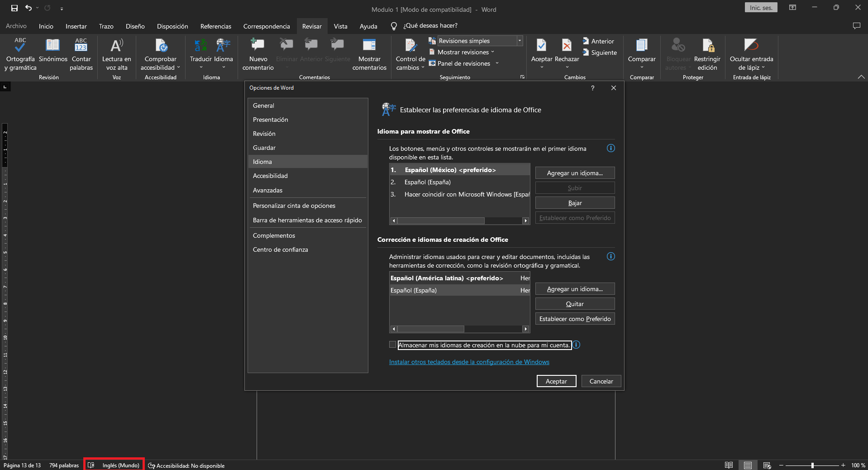The height and width of the screenshot is (470, 868).
Task: Click the Comparar documents icon
Action: [642, 53]
